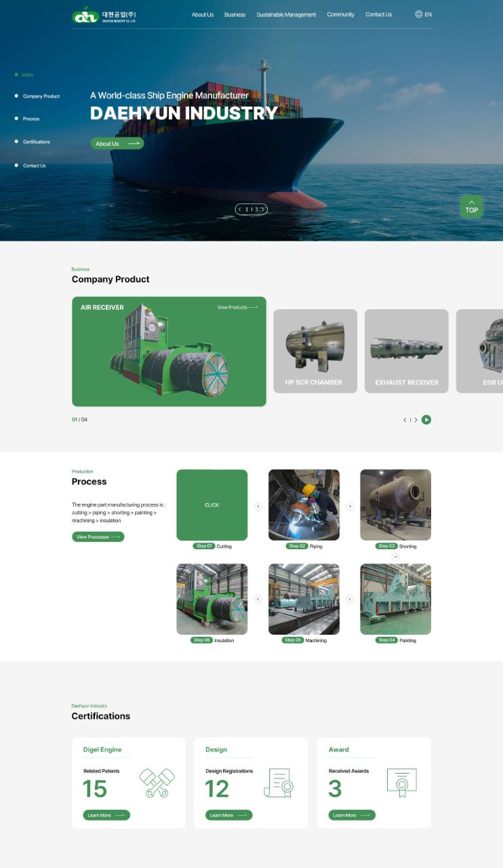Click Learn More under Received Awards
The height and width of the screenshot is (868, 503).
pos(352,815)
